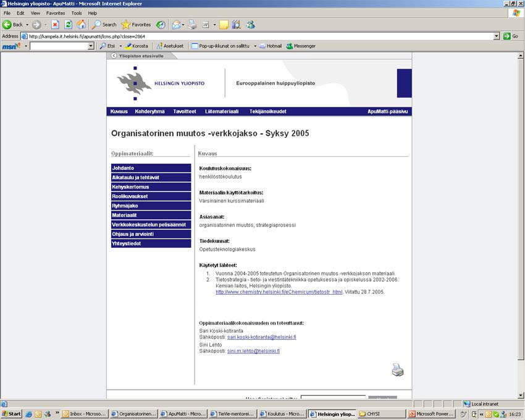Click the Etsi search button
Image resolution: width=525 pixels, height=420 pixels.
tap(107, 46)
